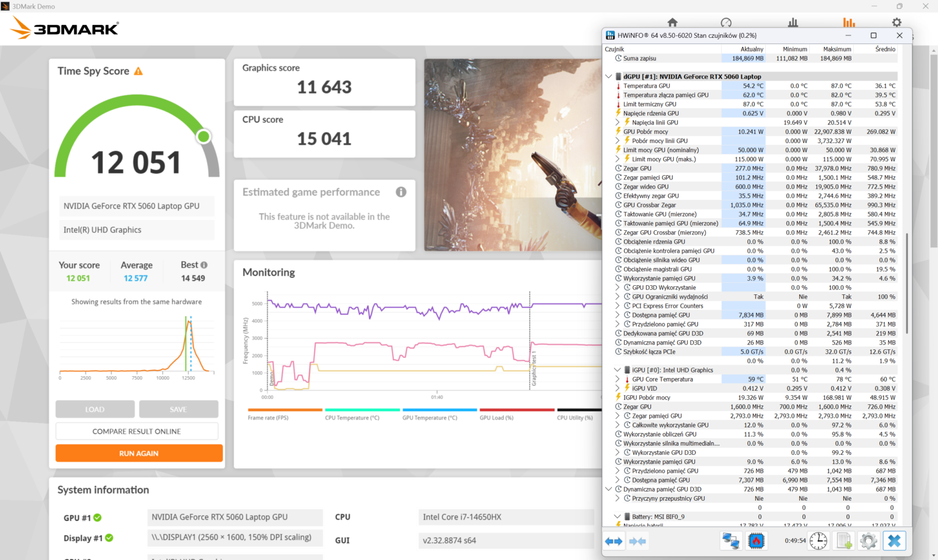Click clock icon of Suma zapisu row

point(618,59)
